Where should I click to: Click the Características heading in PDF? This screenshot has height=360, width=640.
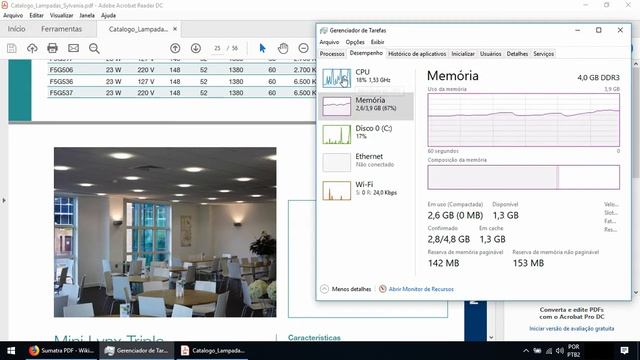click(314, 338)
